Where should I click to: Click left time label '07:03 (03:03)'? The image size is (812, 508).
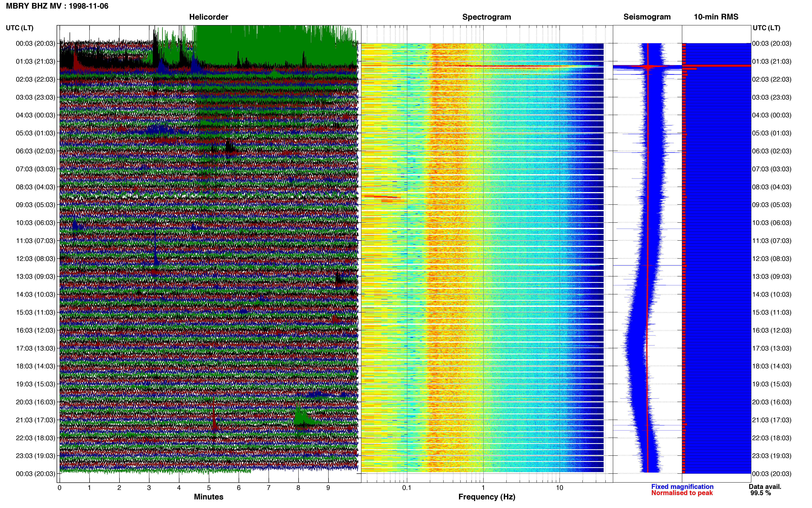point(36,169)
